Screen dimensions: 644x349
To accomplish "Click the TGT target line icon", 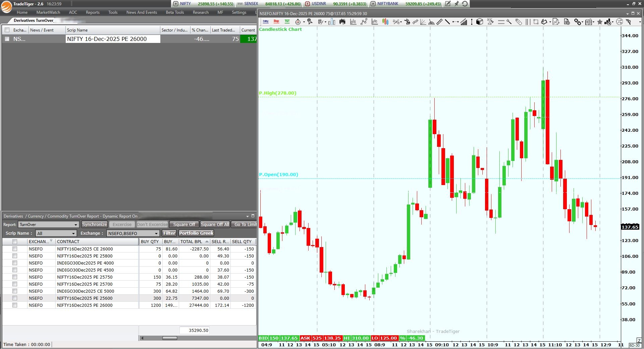I will [287, 21].
